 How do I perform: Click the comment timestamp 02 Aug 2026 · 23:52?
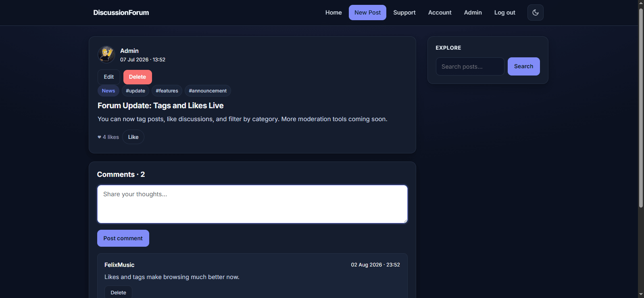pos(375,265)
